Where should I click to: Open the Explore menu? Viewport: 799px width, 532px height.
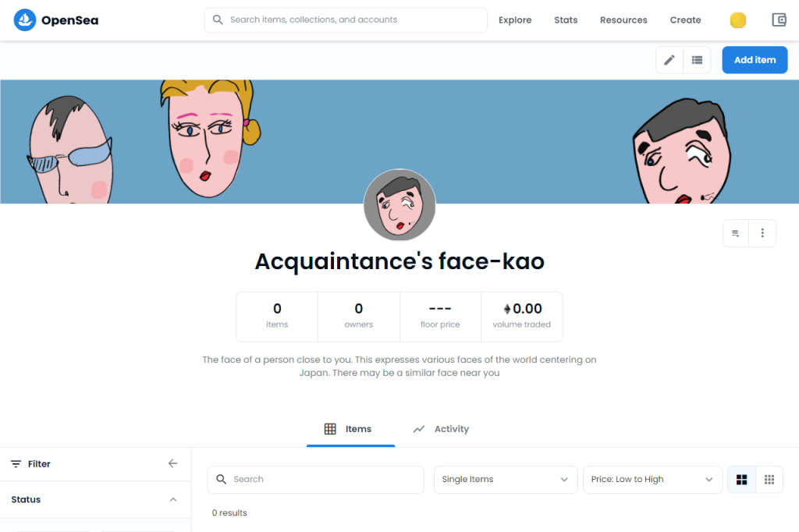[x=515, y=20]
